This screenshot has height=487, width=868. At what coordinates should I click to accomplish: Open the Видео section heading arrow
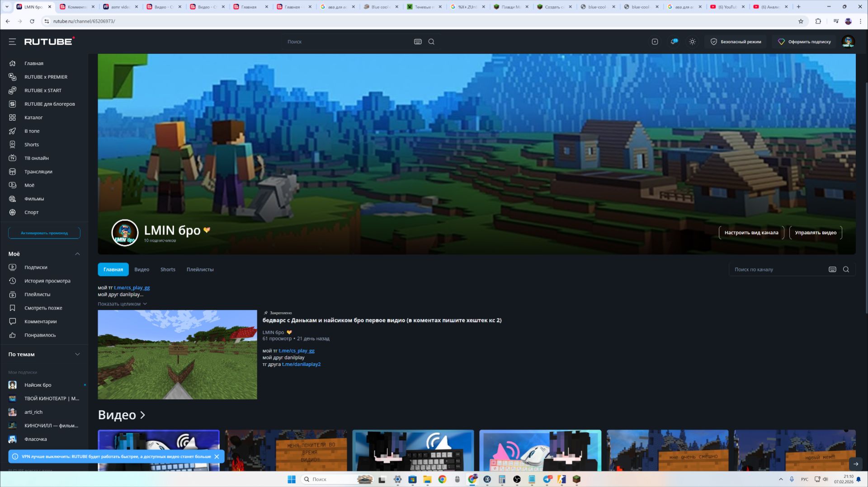143,415
